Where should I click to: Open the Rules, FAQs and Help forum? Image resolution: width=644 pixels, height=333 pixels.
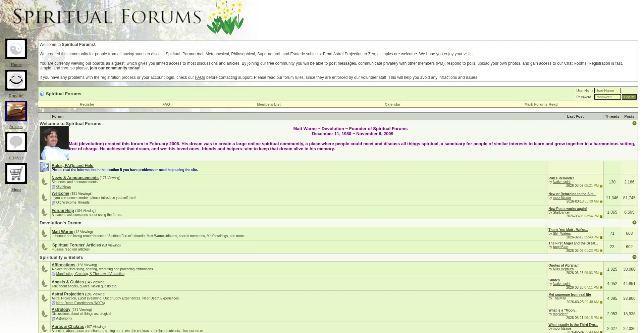click(72, 166)
